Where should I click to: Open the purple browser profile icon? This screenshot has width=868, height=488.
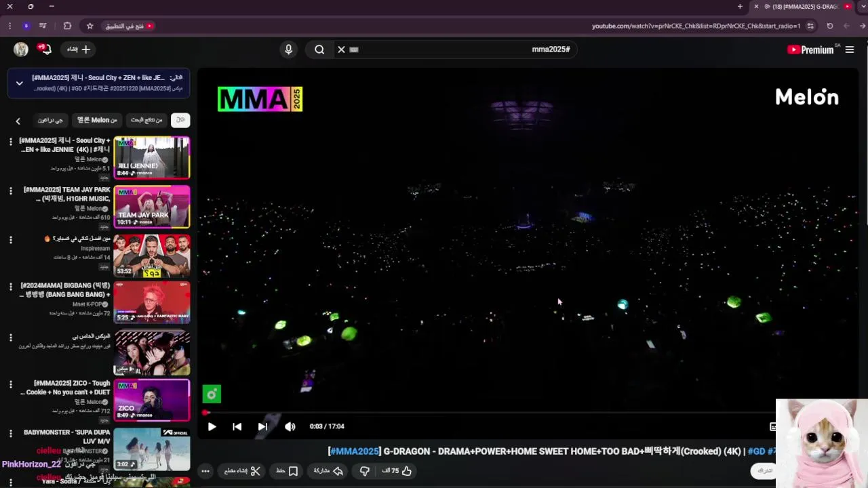(26, 26)
